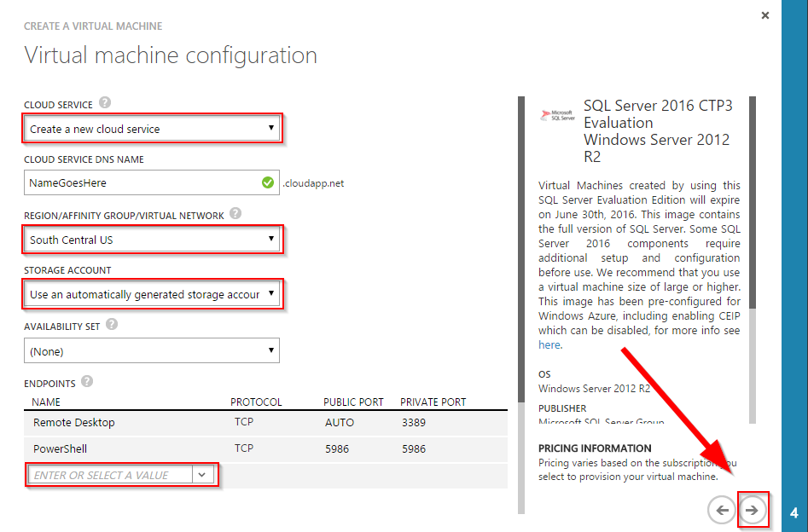The height and width of the screenshot is (532, 808).
Task: Go to next step with right arrow
Action: [753, 510]
